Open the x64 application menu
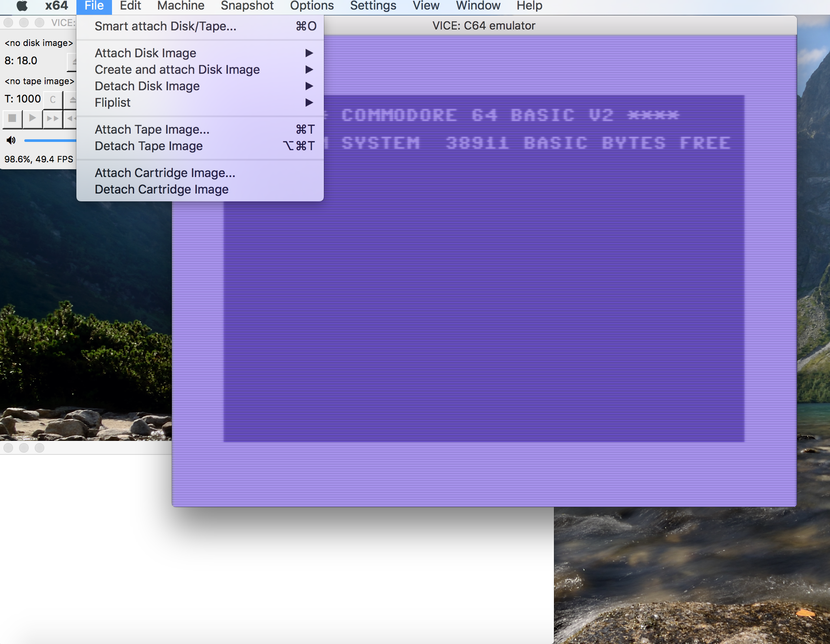This screenshot has width=830, height=644. click(x=56, y=6)
